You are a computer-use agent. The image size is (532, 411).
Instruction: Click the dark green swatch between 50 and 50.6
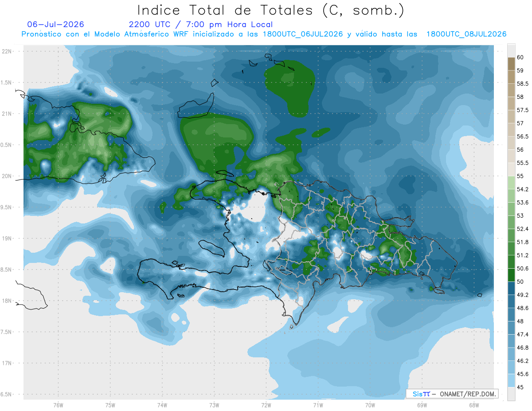(511, 275)
